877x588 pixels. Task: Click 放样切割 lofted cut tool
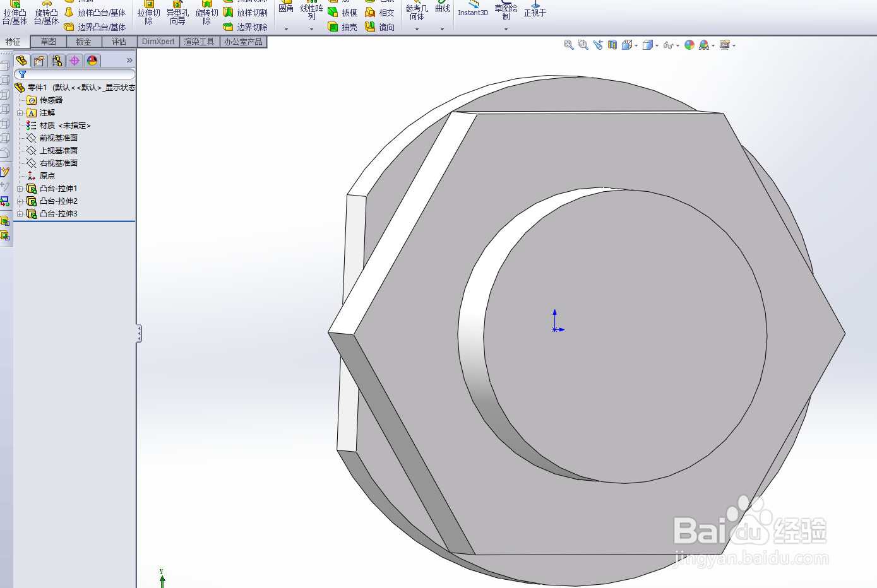pos(246,13)
